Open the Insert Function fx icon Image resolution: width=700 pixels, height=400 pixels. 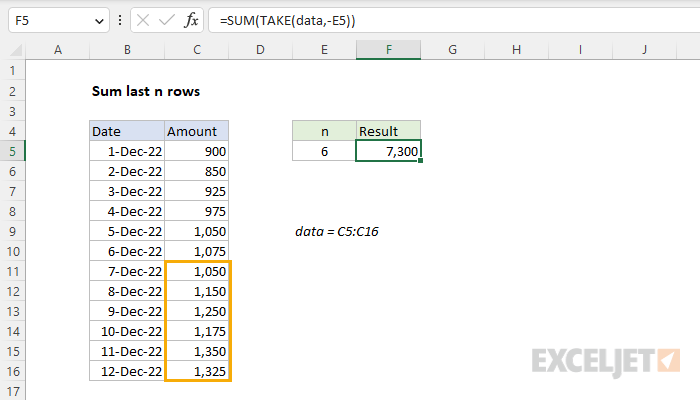point(191,21)
